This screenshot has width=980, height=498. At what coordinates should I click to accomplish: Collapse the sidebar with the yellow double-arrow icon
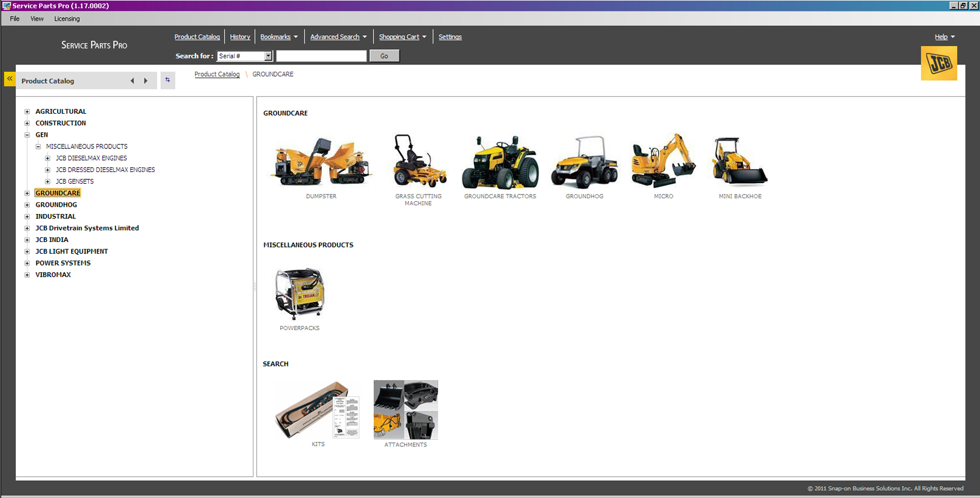[10, 79]
